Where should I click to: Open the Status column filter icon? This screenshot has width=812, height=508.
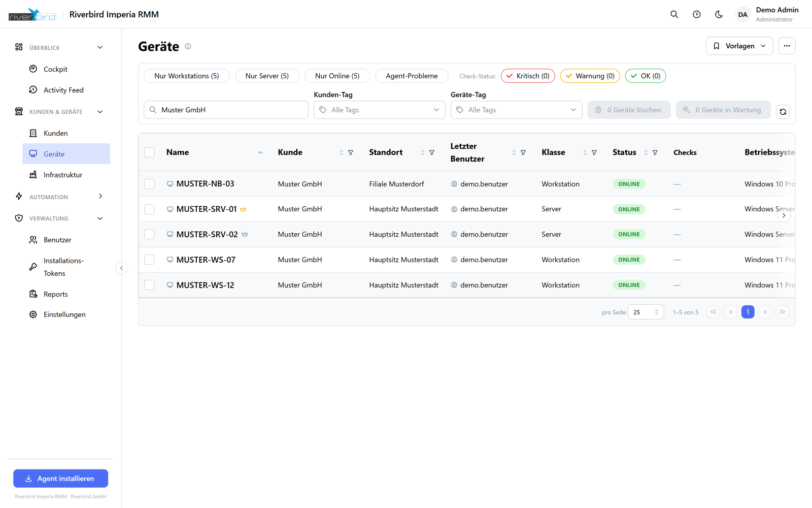655,152
